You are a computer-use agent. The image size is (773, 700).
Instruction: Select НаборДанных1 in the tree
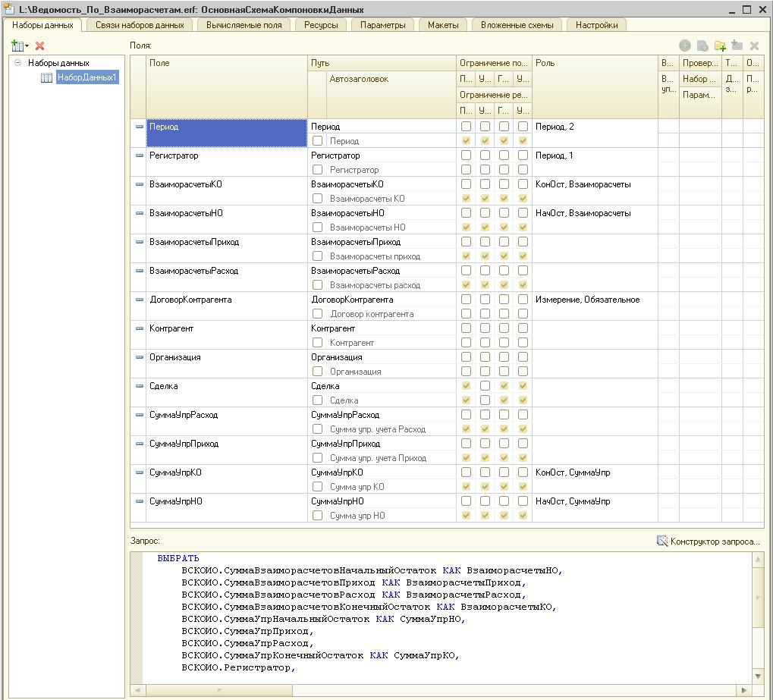(86, 77)
